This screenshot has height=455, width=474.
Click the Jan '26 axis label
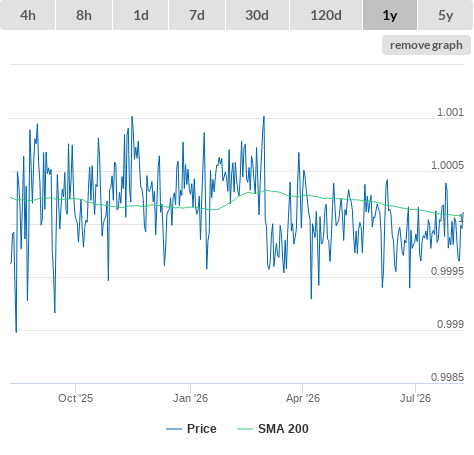pyautogui.click(x=190, y=398)
